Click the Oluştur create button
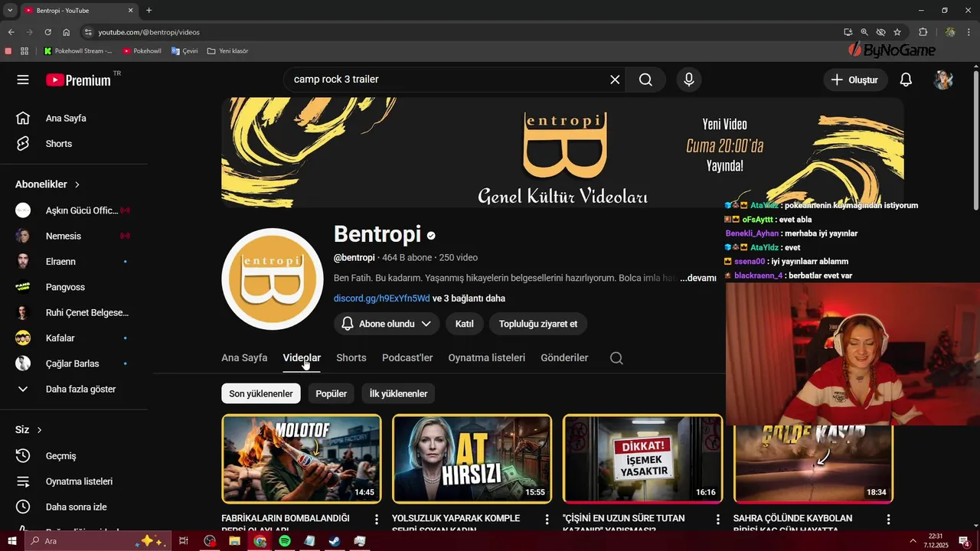 coord(855,80)
